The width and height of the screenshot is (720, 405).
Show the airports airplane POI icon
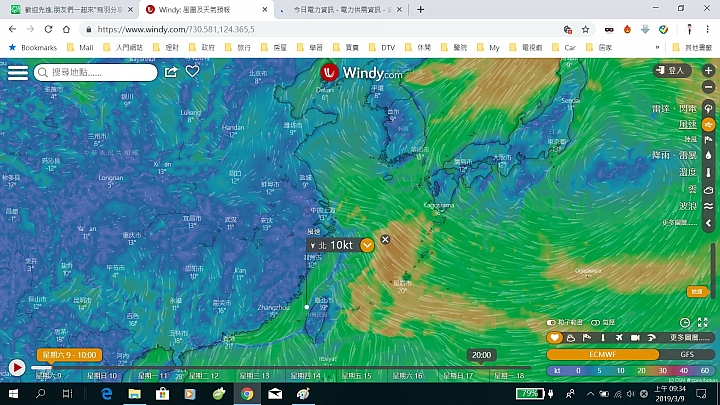(619, 338)
